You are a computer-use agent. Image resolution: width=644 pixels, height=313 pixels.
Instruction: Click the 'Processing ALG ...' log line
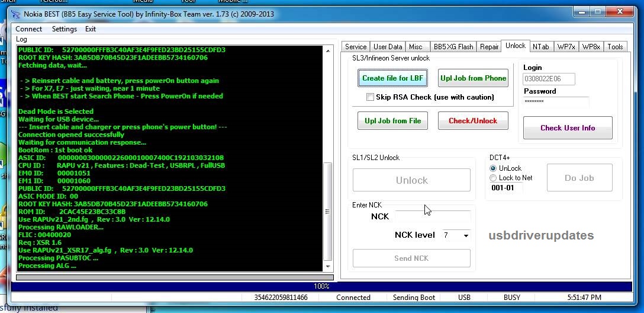point(47,266)
